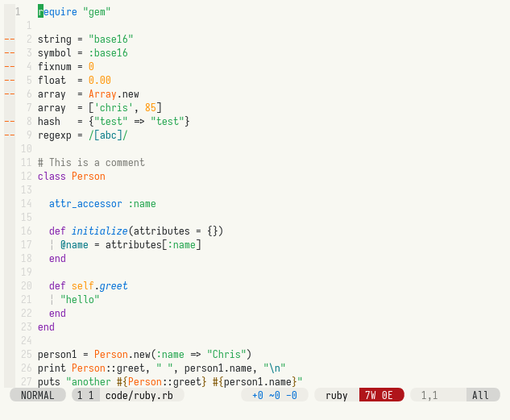
Task: Click the warning sign beside regexp line
Action: pyautogui.click(x=10, y=135)
